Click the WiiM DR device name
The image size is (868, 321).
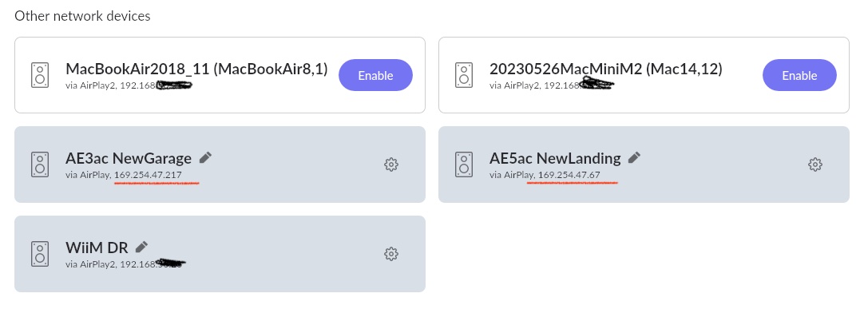pos(97,248)
